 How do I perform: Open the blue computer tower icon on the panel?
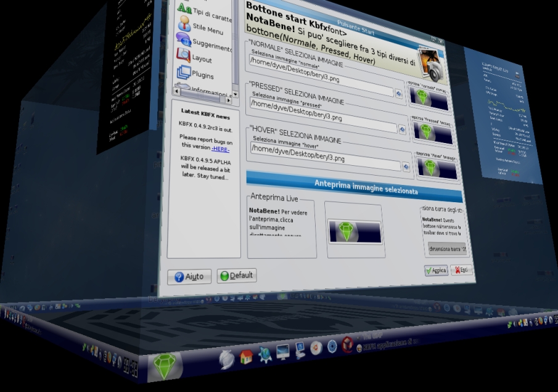(x=300, y=350)
